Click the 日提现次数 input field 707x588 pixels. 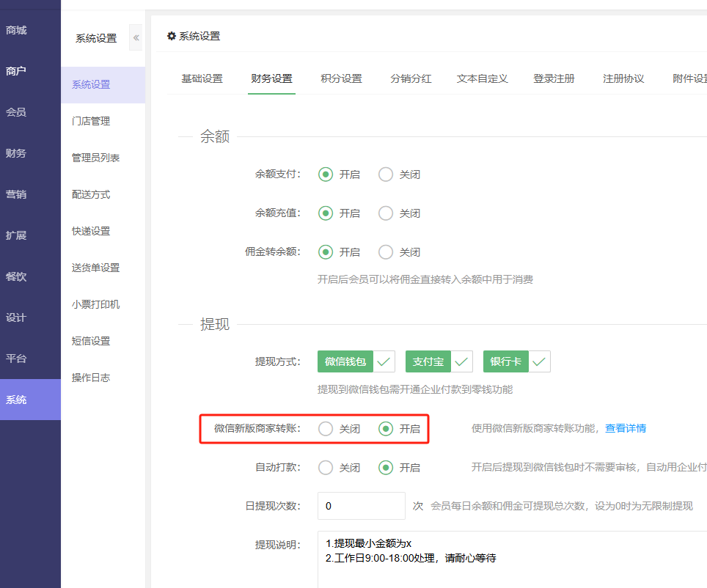coord(361,506)
